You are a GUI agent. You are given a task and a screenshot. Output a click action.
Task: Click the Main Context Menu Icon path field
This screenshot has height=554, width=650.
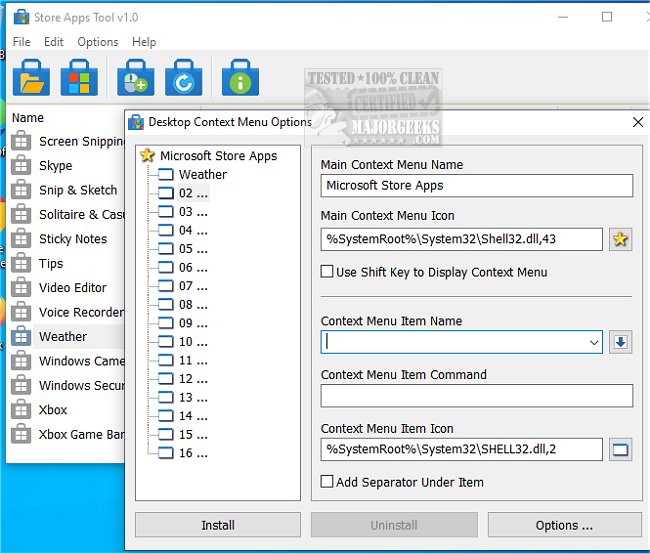(461, 239)
